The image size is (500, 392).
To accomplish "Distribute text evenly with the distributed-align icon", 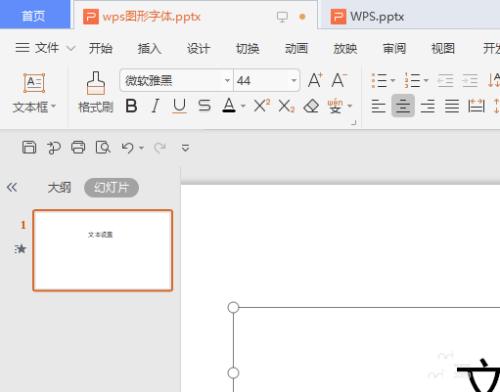I will coord(476,106).
